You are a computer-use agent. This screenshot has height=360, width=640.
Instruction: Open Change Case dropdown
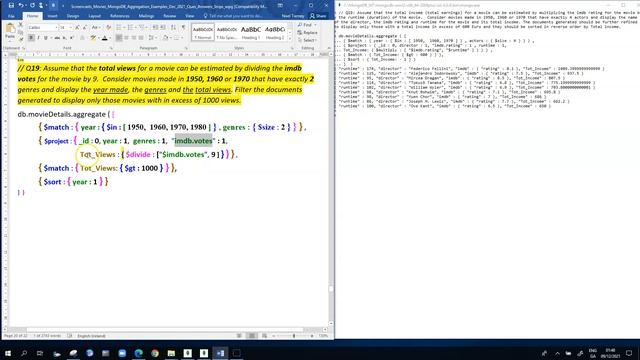95,27
